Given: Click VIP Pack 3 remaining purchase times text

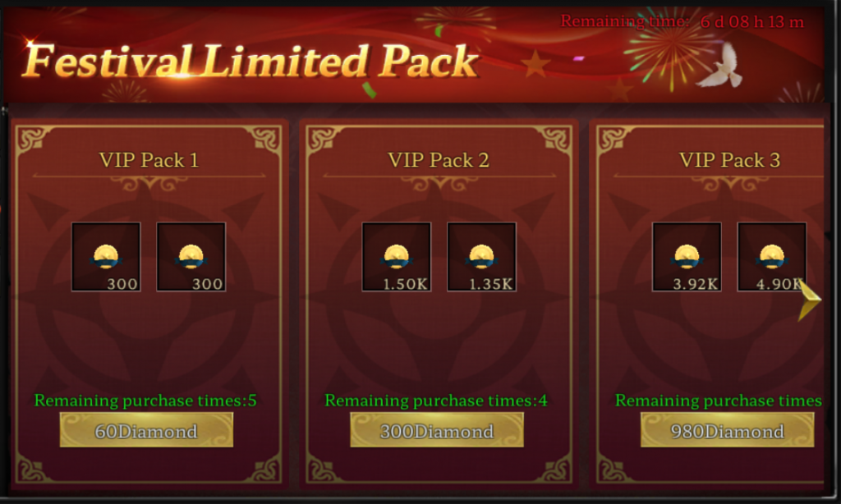Looking at the screenshot, I should tap(719, 401).
